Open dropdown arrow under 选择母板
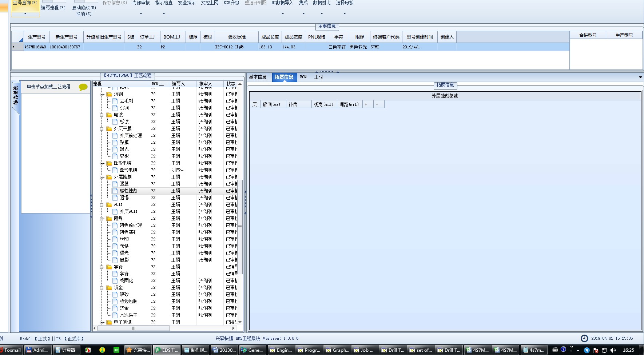This screenshot has height=355, width=644. [x=345, y=14]
